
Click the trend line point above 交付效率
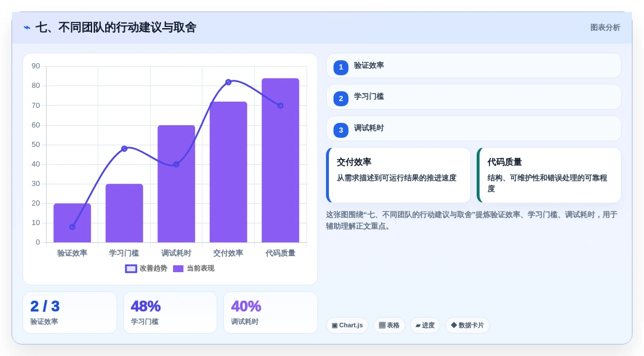coord(228,82)
